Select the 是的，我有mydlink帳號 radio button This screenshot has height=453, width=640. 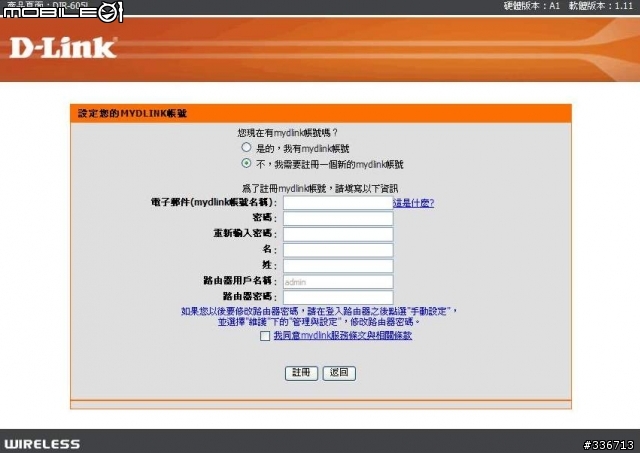pyautogui.click(x=246, y=147)
